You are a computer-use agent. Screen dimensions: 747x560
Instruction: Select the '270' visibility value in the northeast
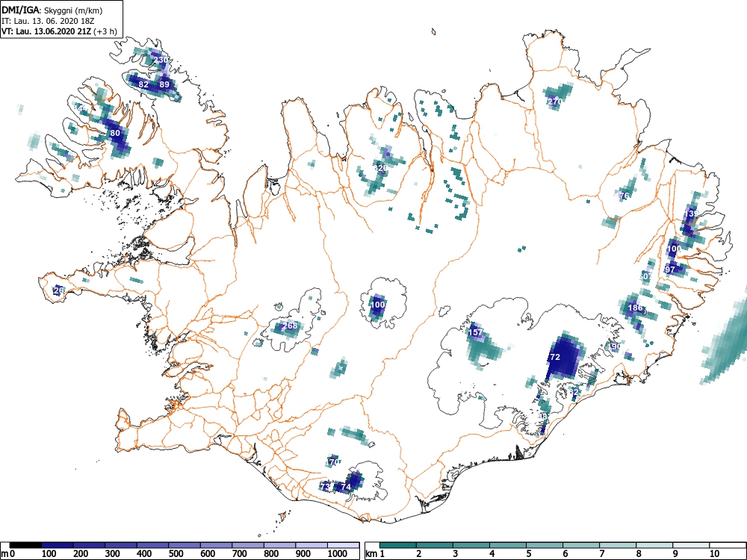click(x=556, y=102)
